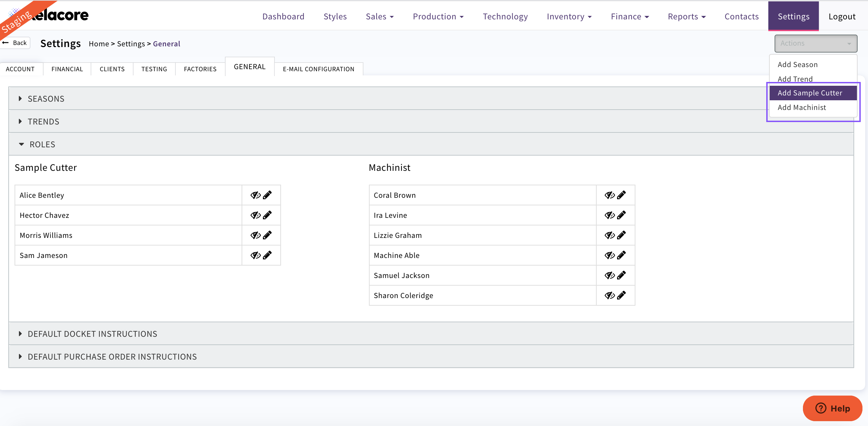Open the Production navigation menu

[x=438, y=17]
